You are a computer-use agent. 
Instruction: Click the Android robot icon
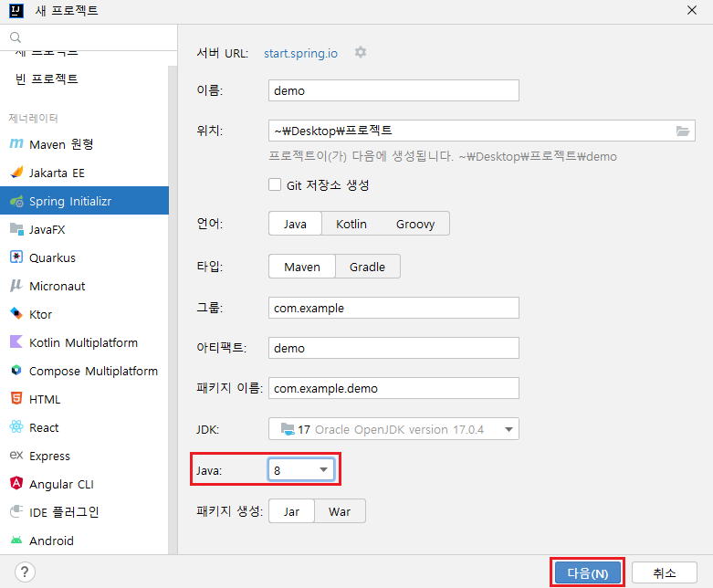pos(16,541)
